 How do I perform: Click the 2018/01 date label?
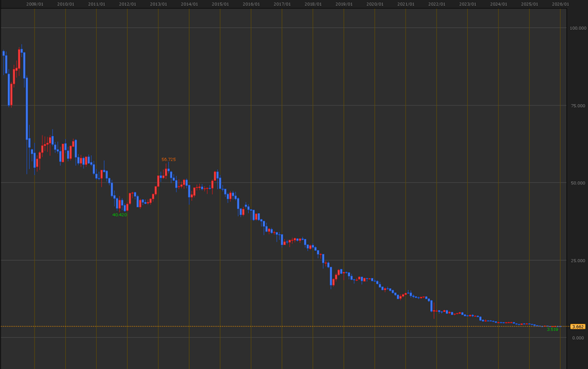313,4
